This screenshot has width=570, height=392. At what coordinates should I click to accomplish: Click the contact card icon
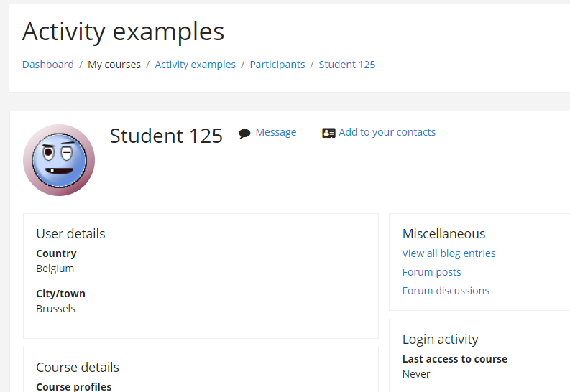tap(328, 133)
